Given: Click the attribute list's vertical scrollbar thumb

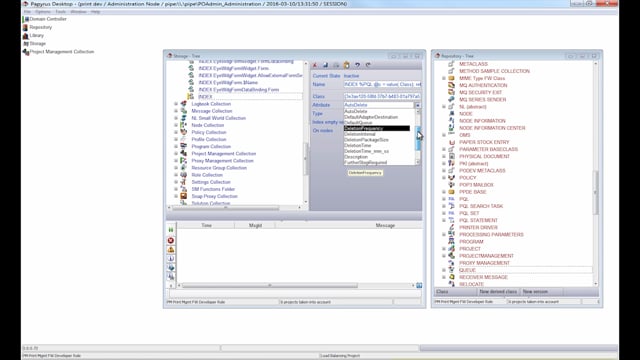Looking at the screenshot, I should point(418,138).
